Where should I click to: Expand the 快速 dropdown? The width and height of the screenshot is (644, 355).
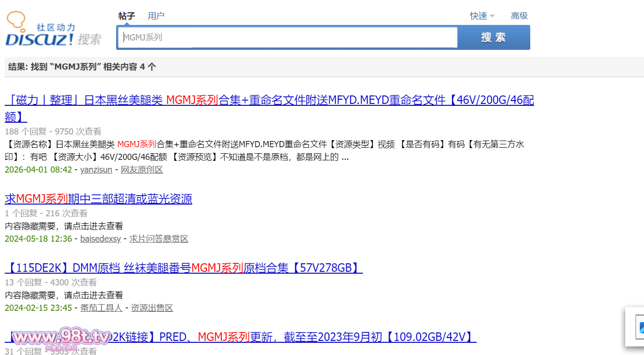tap(482, 16)
